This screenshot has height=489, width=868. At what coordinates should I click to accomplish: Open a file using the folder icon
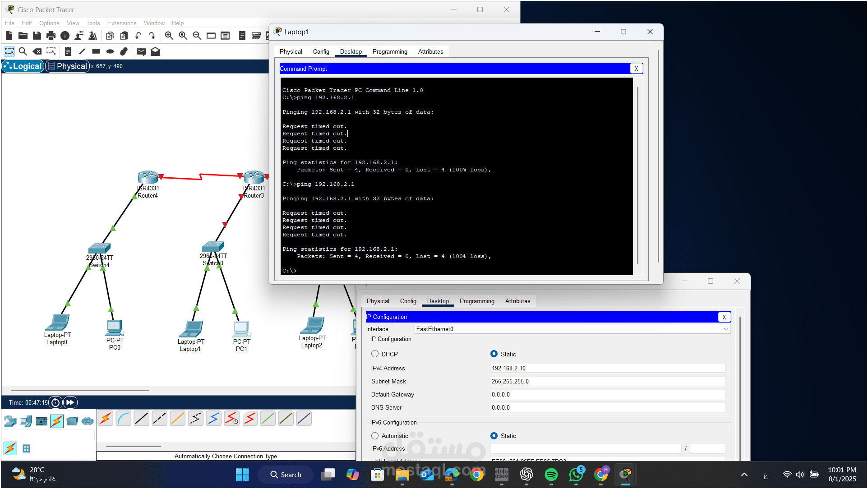tap(23, 36)
